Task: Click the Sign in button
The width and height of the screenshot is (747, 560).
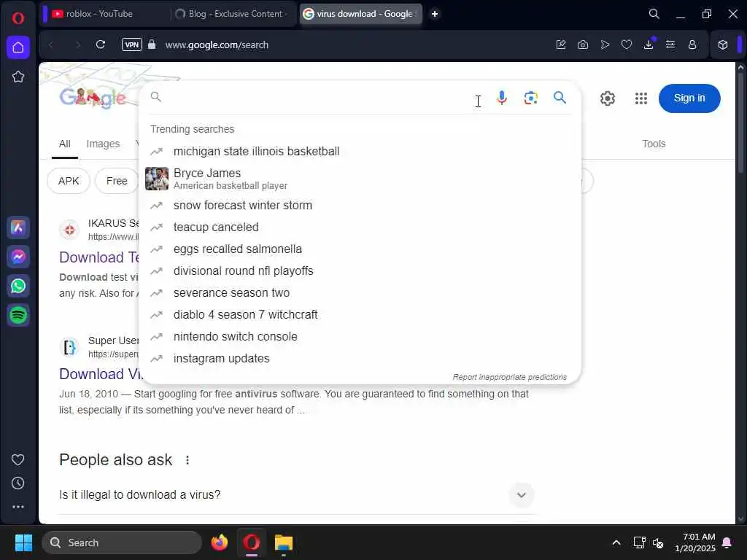Action: click(689, 98)
